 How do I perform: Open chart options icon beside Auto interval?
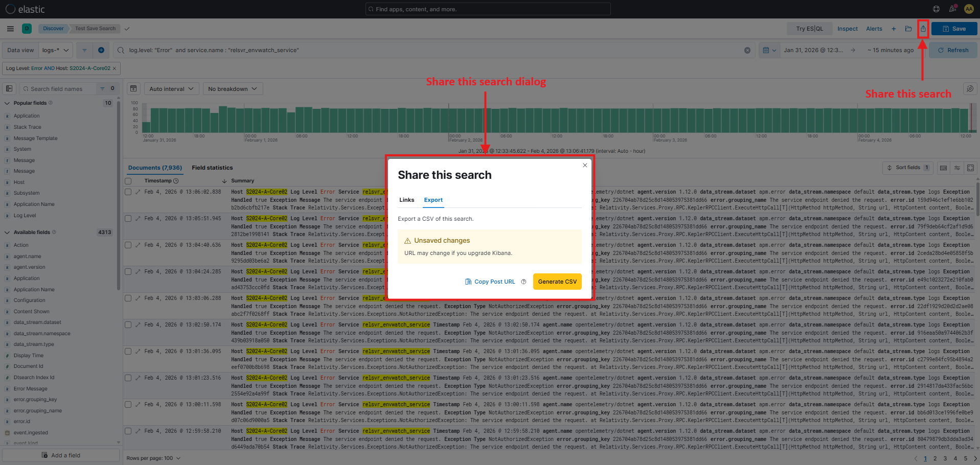point(133,88)
